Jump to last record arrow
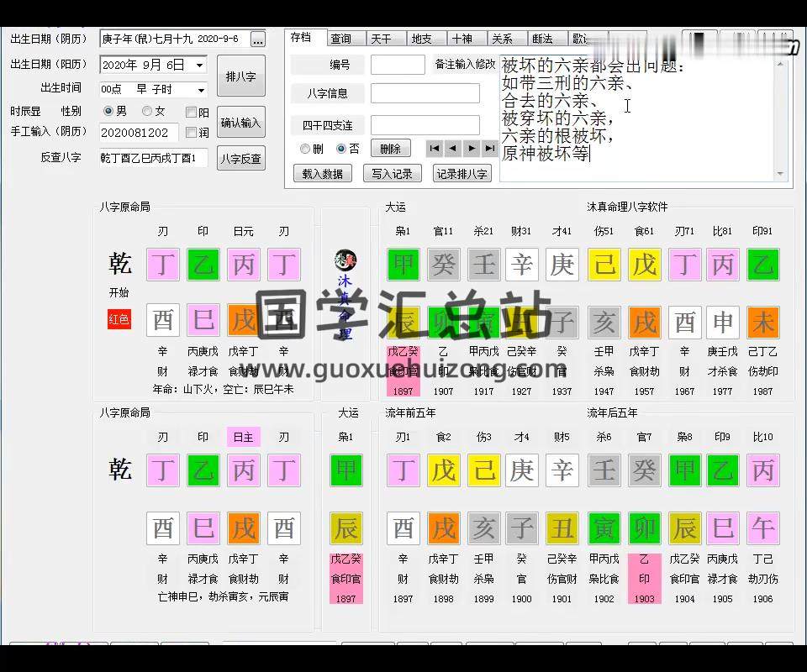Viewport: 807px width, 672px height. pyautogui.click(x=490, y=149)
